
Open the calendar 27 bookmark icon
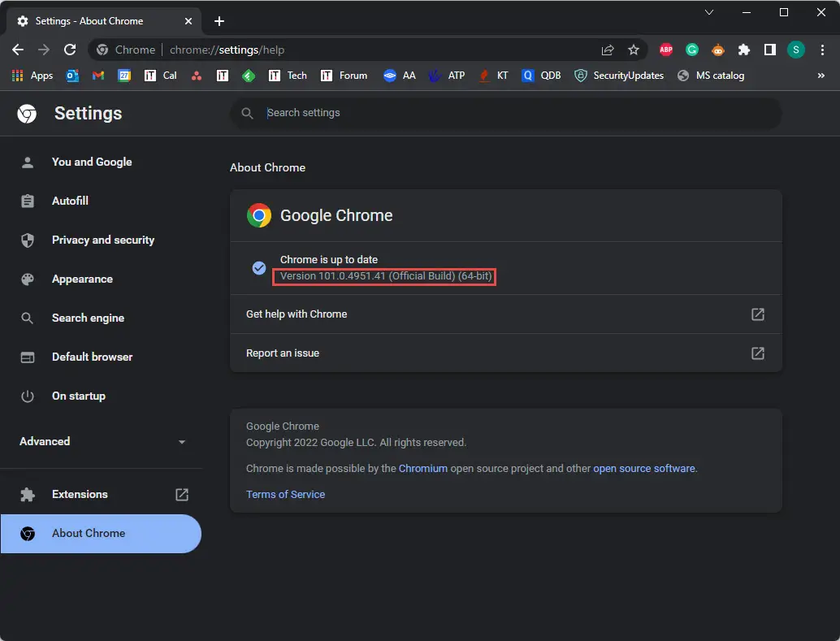click(x=124, y=76)
